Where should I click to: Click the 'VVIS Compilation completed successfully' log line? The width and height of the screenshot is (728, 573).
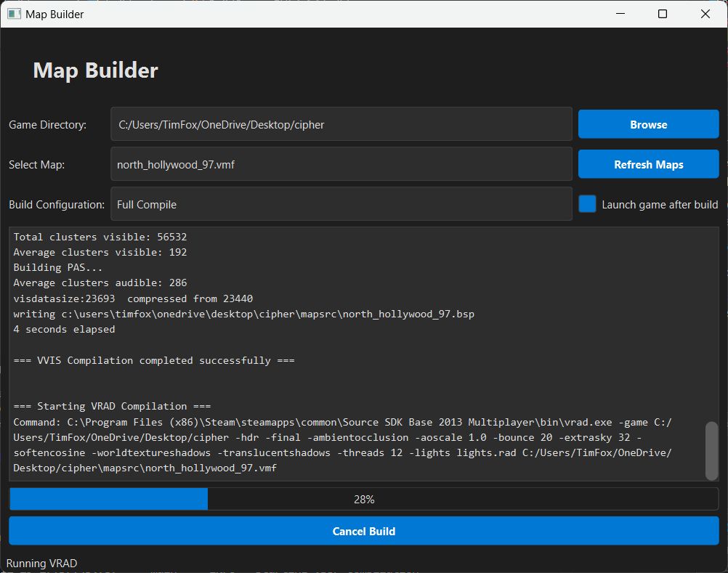[x=154, y=360]
